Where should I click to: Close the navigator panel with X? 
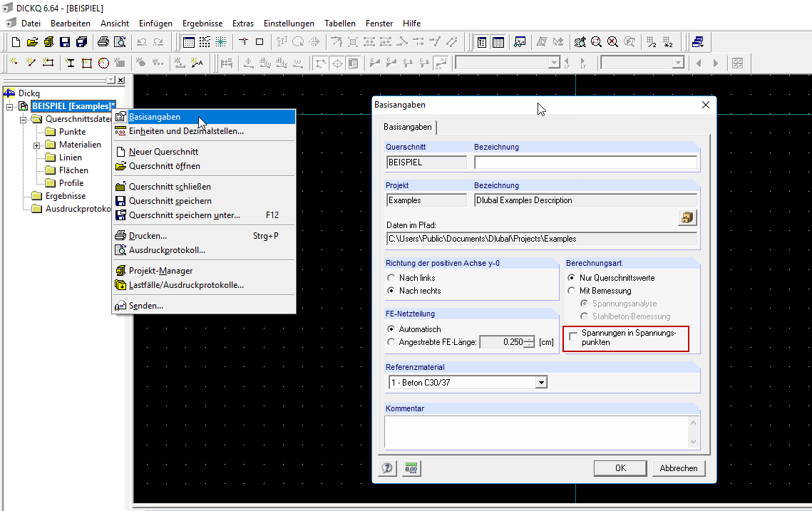click(120, 80)
